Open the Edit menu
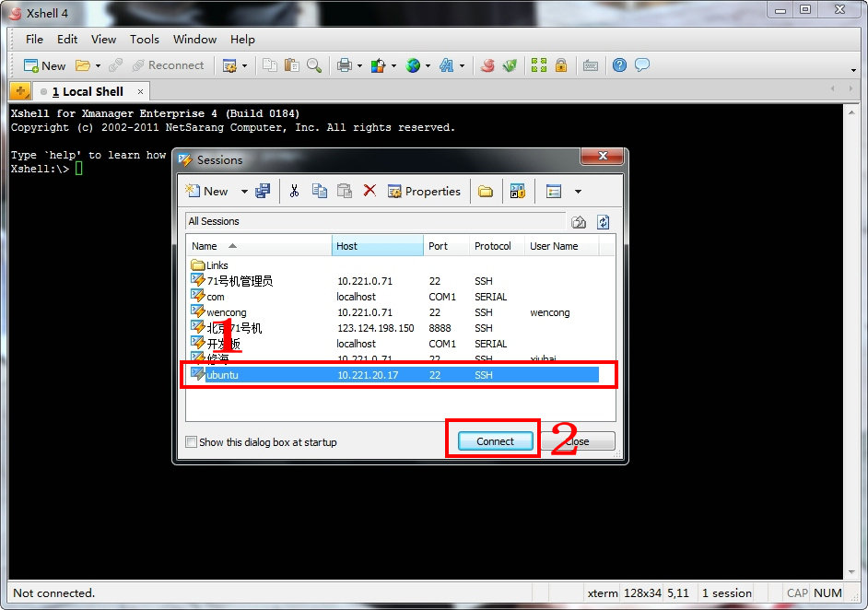This screenshot has height=610, width=868. tap(67, 40)
